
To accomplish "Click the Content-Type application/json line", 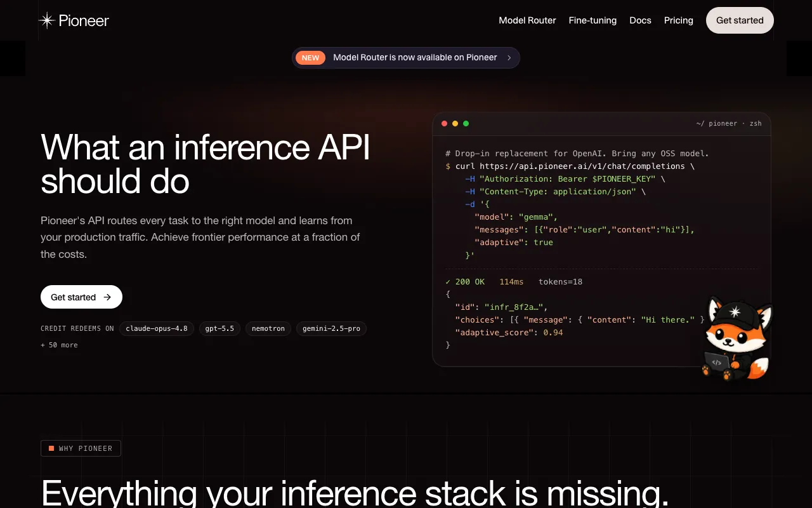I will 555,191.
